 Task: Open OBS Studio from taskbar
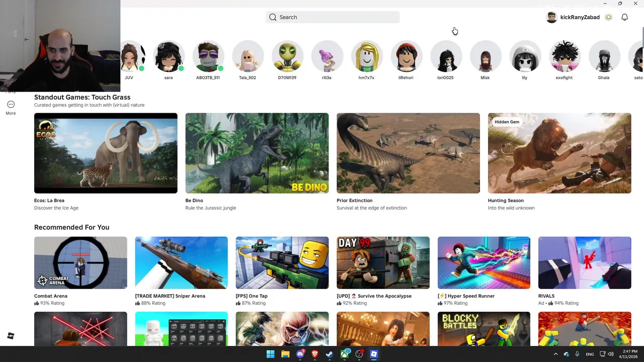click(359, 354)
